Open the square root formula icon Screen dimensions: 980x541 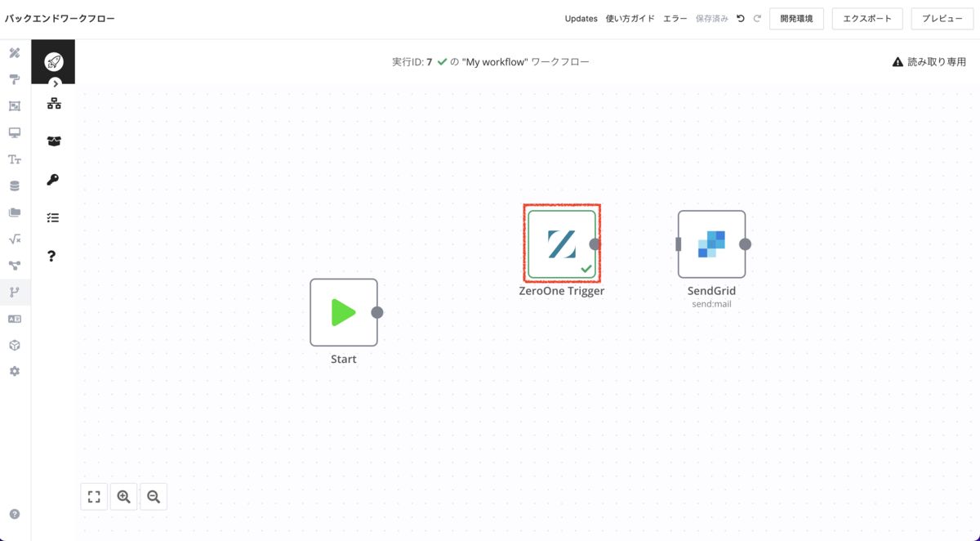point(15,239)
